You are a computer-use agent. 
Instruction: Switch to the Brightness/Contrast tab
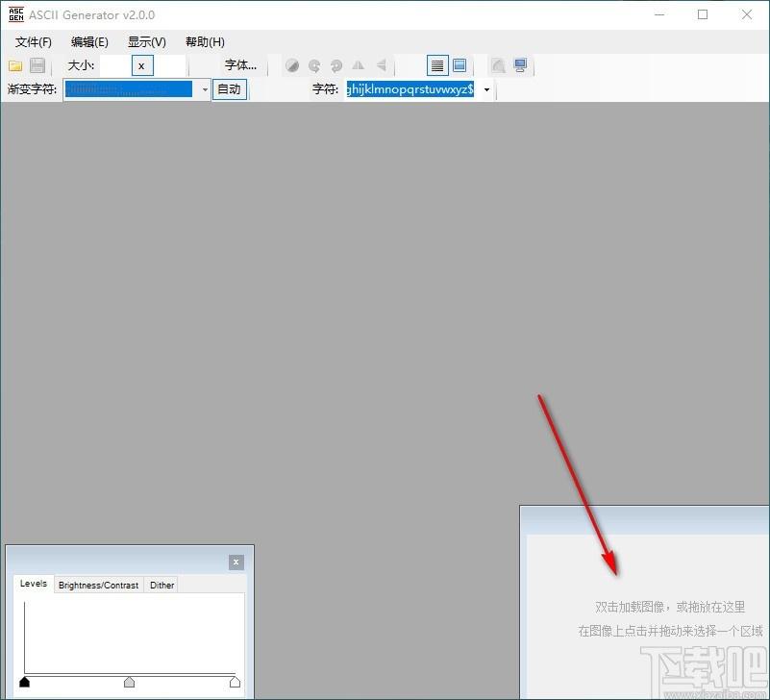98,585
